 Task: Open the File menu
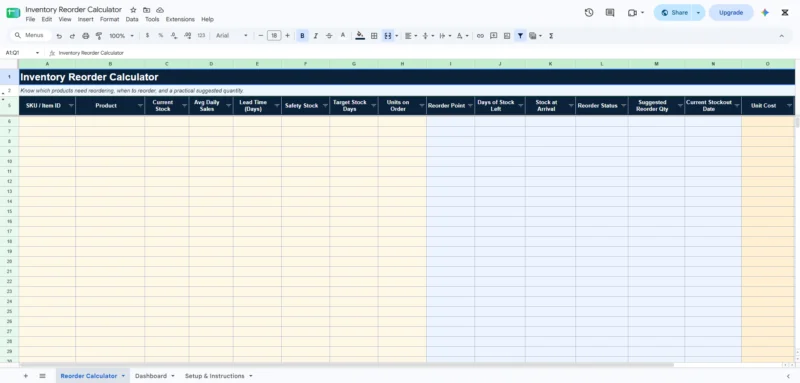point(30,19)
